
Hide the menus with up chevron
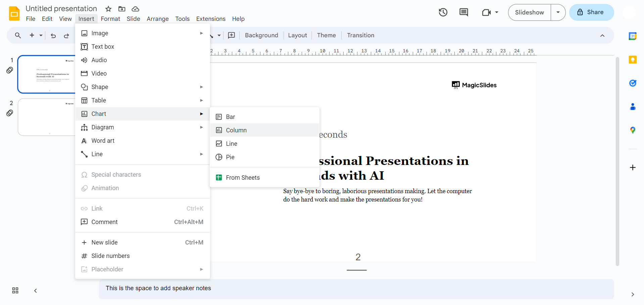click(x=602, y=36)
